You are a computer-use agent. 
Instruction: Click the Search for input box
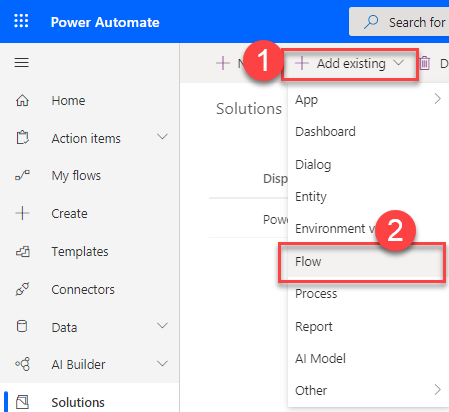tap(399, 22)
